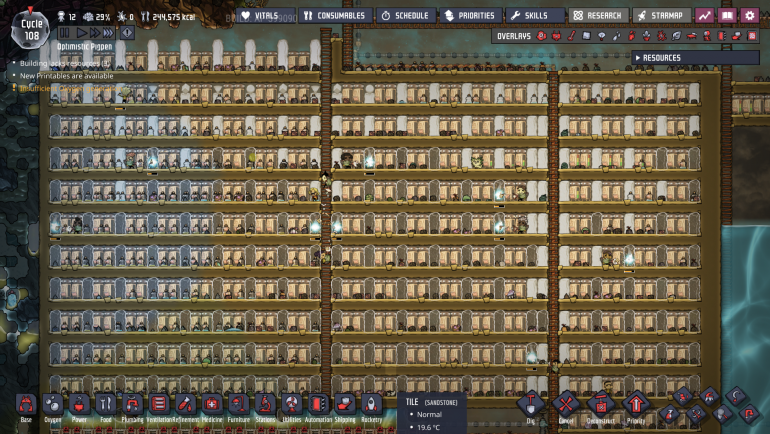Set game speed to fast
This screenshot has height=434, width=770.
point(94,32)
